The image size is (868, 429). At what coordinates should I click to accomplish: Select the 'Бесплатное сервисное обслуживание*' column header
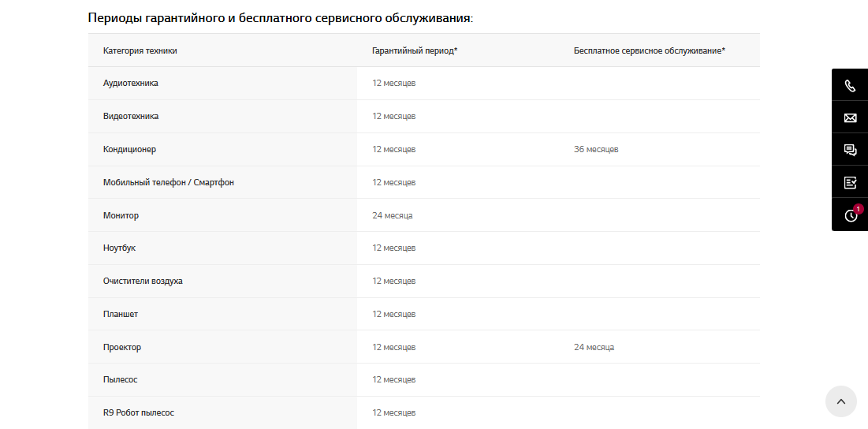click(650, 50)
